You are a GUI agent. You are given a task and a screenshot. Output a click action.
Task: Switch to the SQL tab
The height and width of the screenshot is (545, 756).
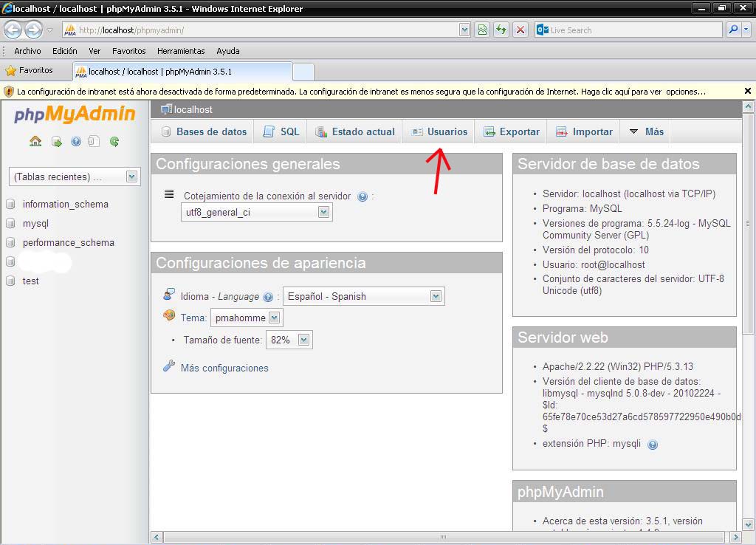click(x=281, y=131)
